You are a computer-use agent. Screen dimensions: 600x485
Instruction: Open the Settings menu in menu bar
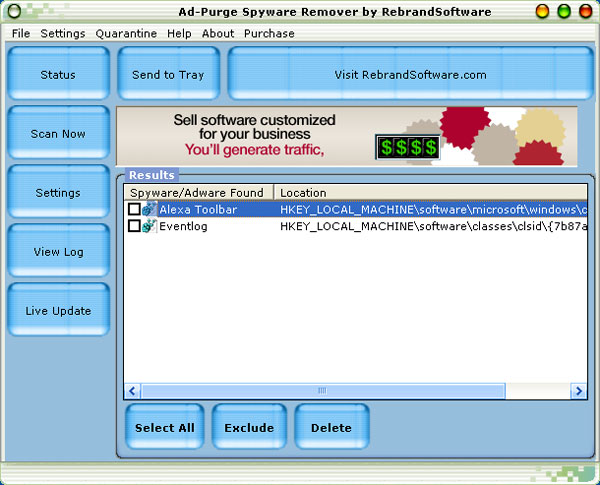pos(63,34)
